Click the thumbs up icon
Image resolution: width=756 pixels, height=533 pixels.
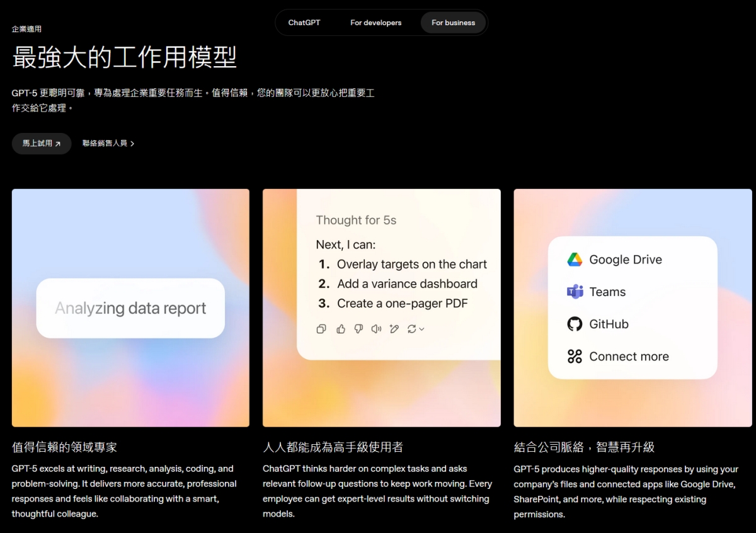coord(341,329)
